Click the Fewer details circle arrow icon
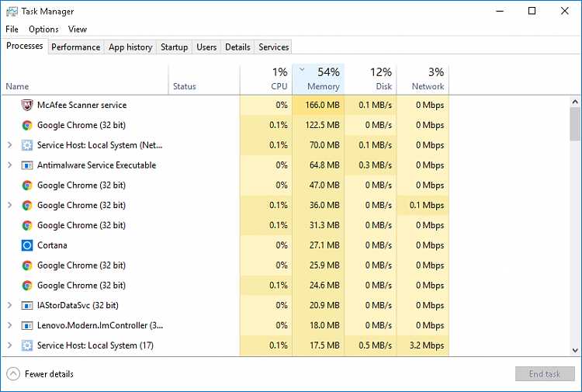Image resolution: width=582 pixels, height=392 pixels. (x=13, y=374)
